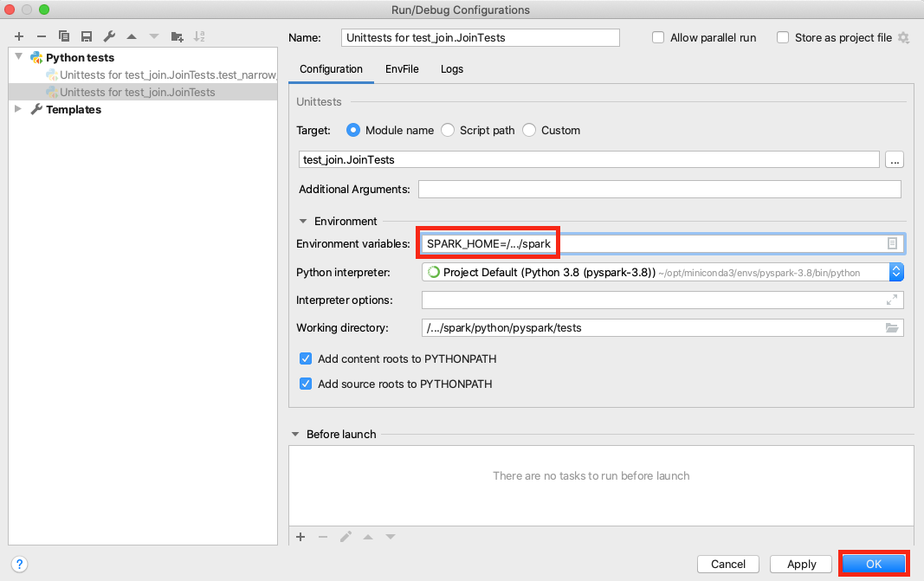Add a Before launch task
This screenshot has width=924, height=581.
(300, 536)
